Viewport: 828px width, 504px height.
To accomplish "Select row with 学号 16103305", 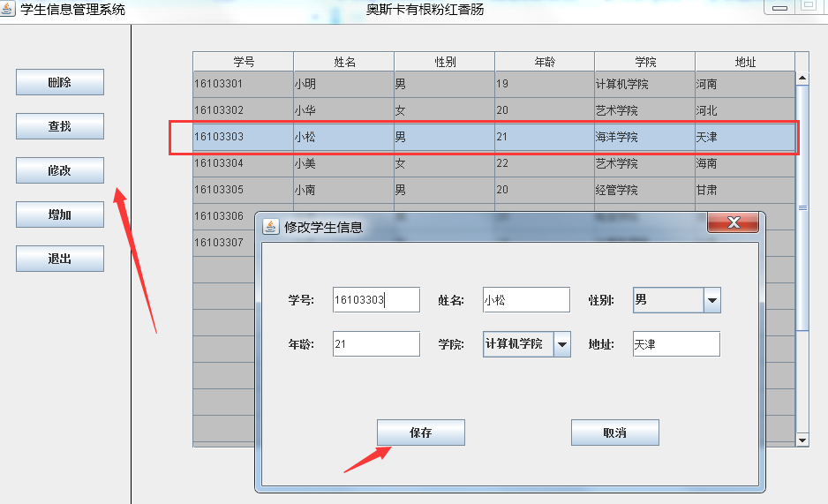I will 494,190.
